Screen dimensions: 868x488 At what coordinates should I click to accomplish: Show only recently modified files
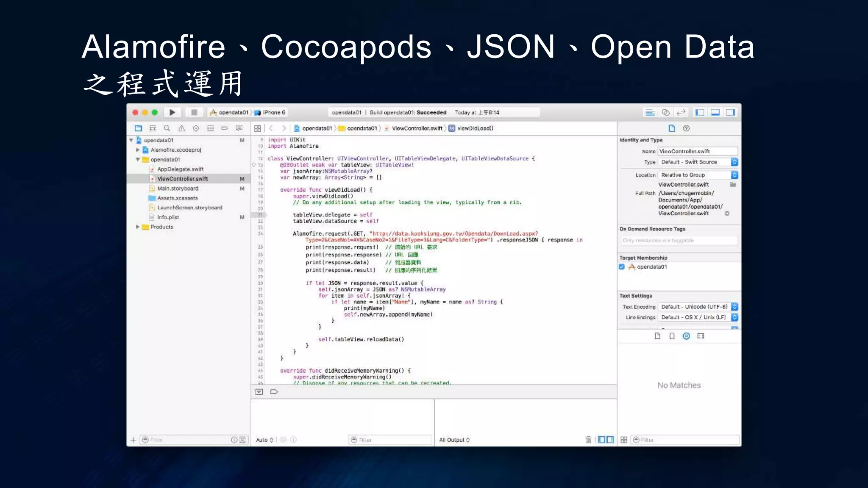coord(234,440)
